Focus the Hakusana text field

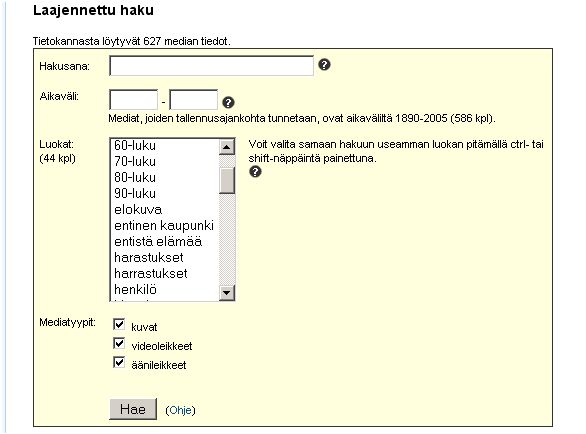[x=212, y=66]
